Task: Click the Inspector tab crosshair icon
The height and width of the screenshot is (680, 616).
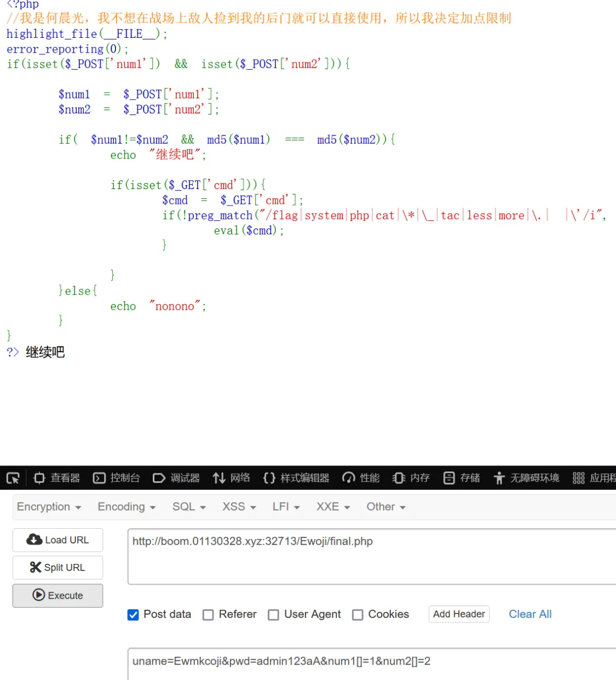Action: (x=39, y=478)
